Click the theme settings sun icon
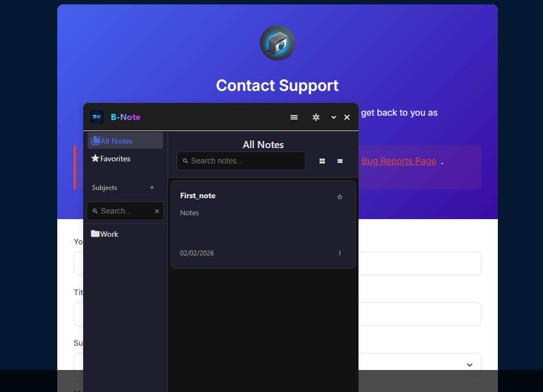543x392 pixels. pos(316,117)
